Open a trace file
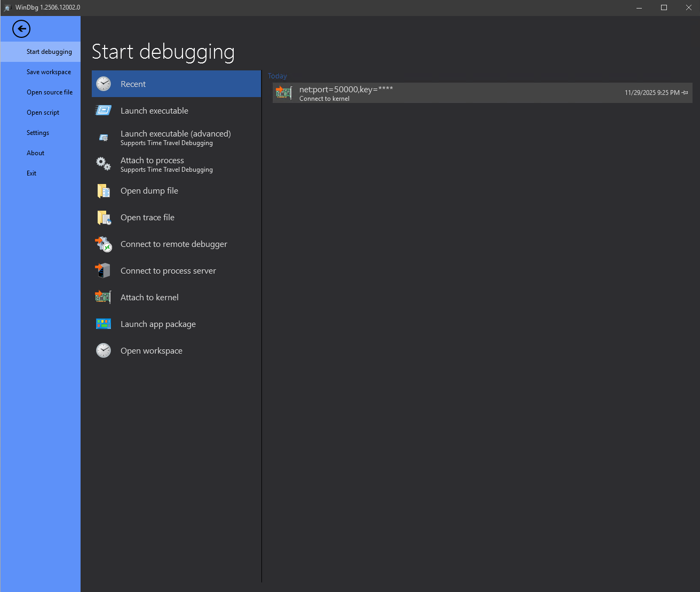This screenshot has width=700, height=592. tap(147, 217)
